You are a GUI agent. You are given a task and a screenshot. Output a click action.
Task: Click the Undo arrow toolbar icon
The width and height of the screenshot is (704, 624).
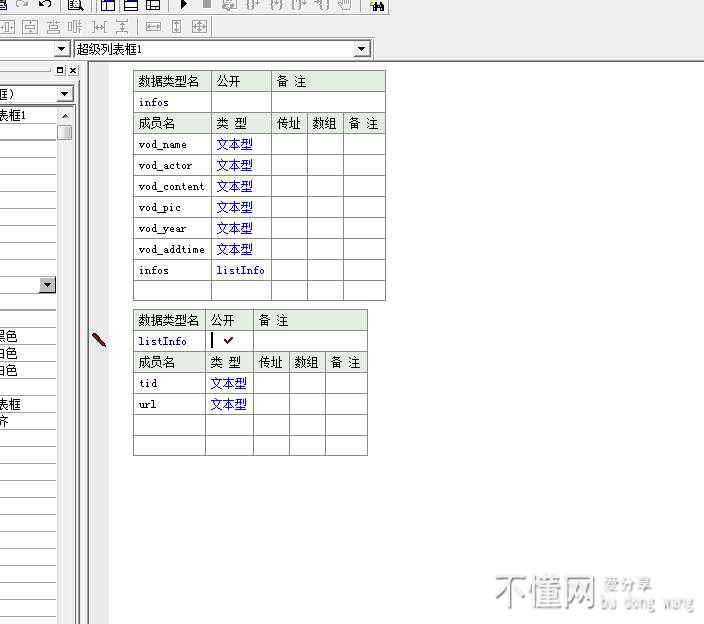click(x=45, y=4)
